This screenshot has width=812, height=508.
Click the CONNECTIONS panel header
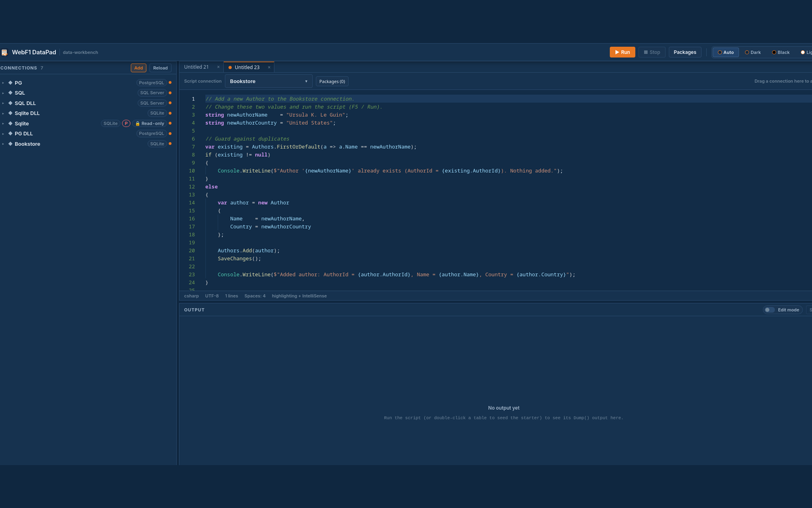(19, 68)
